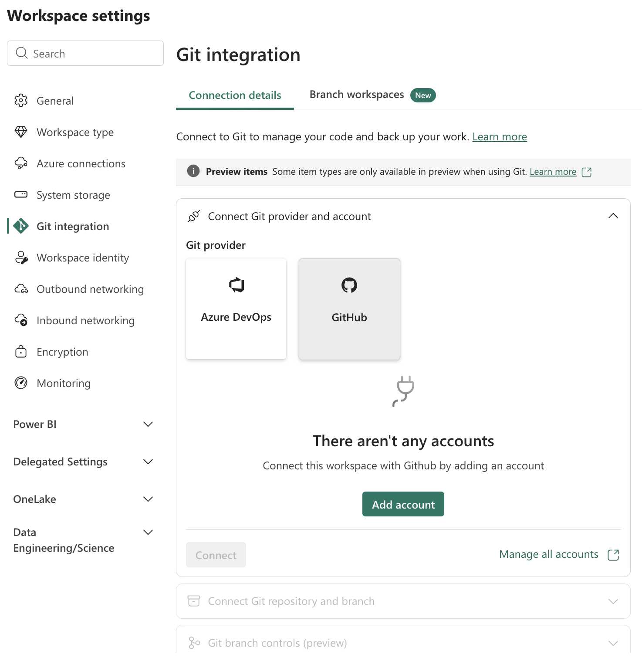Open the System storage settings page
This screenshot has width=642, height=672.
pos(85,195)
